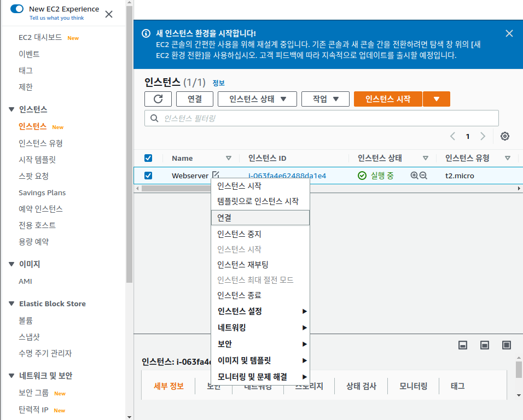Viewport: 523px width, 420px height.
Task: Collapse the 네트워크 및 보안 section
Action: (11, 376)
